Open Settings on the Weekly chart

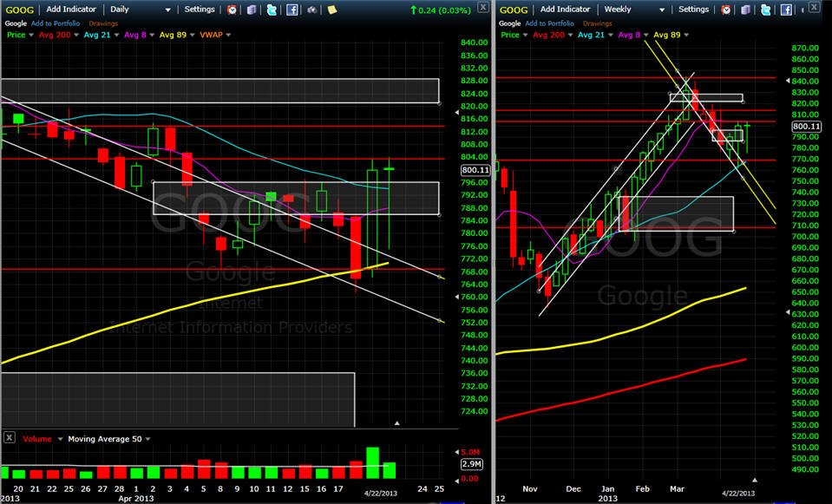pyautogui.click(x=693, y=9)
